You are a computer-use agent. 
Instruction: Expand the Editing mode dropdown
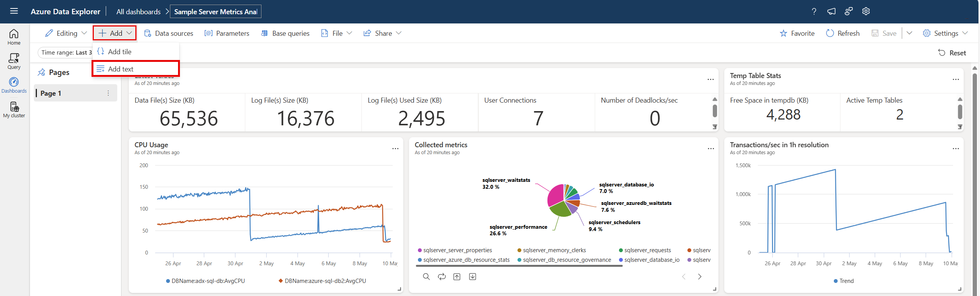66,33
